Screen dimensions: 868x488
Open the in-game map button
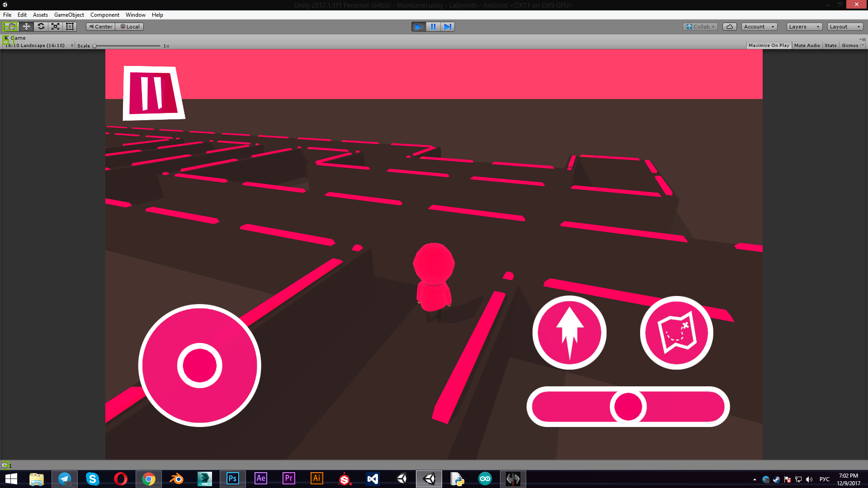[x=676, y=333]
